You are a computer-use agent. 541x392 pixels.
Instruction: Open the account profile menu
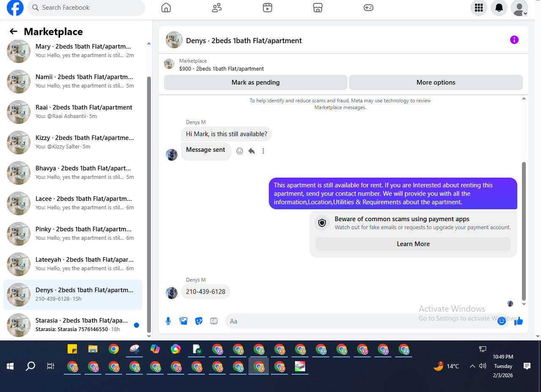pyautogui.click(x=519, y=8)
